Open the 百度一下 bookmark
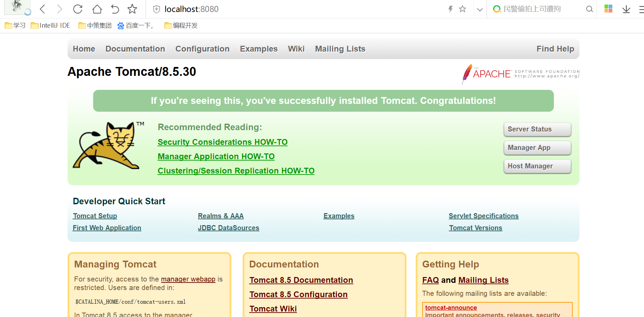The height and width of the screenshot is (317, 644). pyautogui.click(x=135, y=26)
